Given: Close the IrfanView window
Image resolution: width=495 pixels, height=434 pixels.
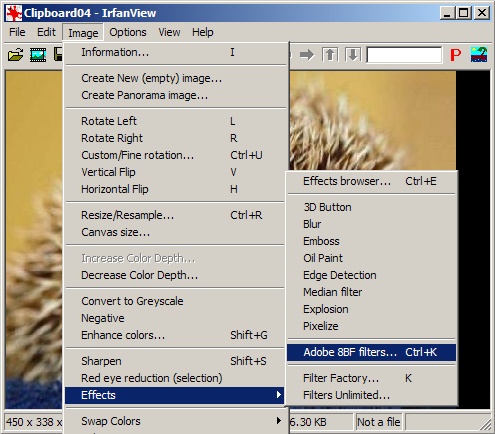Looking at the screenshot, I should [x=482, y=13].
